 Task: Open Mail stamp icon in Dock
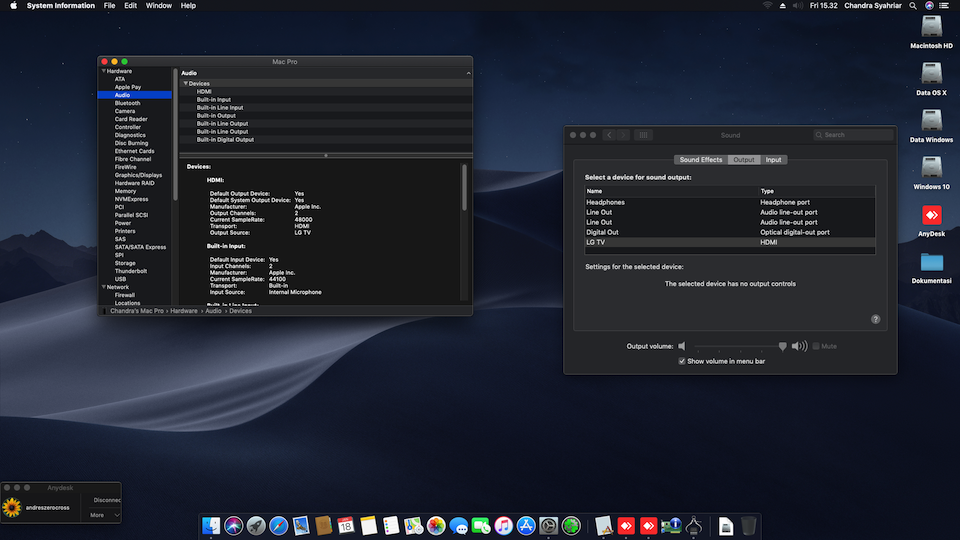coord(301,525)
